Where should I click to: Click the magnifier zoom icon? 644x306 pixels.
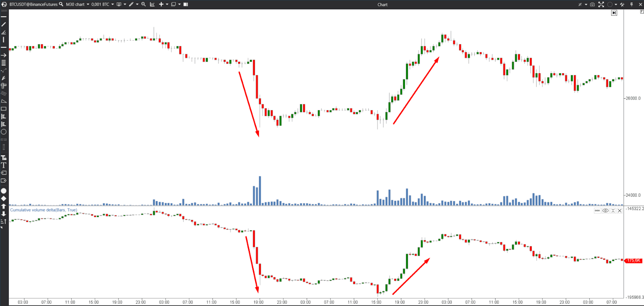coord(143,4)
